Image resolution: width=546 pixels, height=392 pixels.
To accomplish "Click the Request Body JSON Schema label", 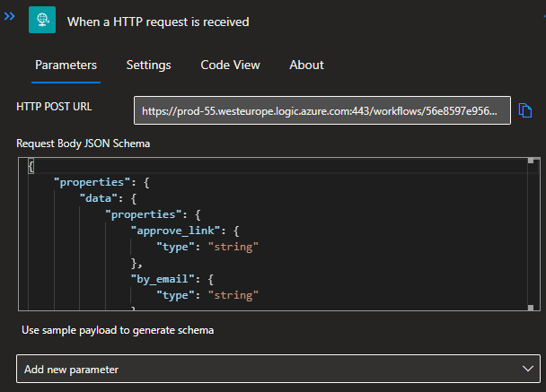I will (84, 144).
